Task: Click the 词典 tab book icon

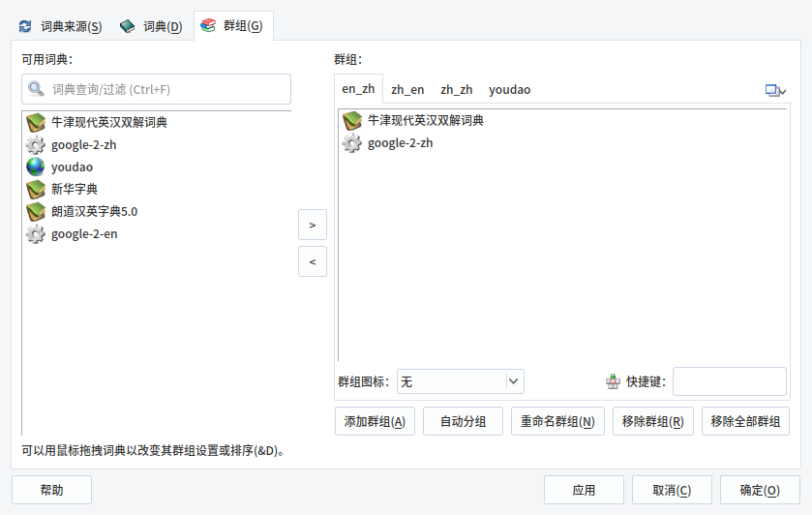Action: 127,26
